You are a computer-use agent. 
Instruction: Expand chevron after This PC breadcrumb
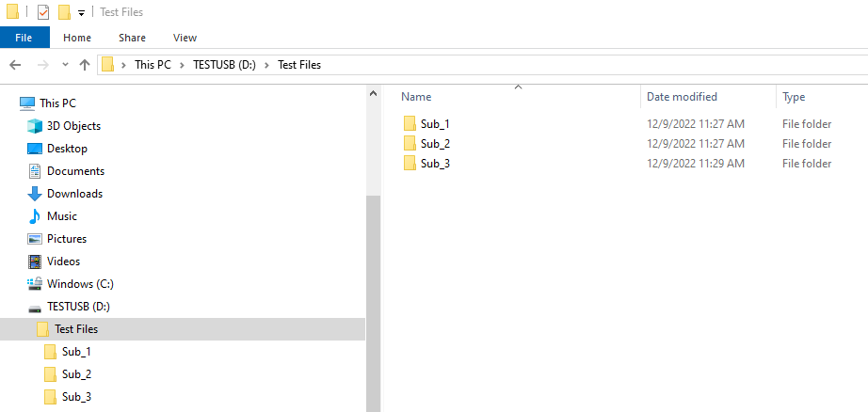tap(182, 65)
